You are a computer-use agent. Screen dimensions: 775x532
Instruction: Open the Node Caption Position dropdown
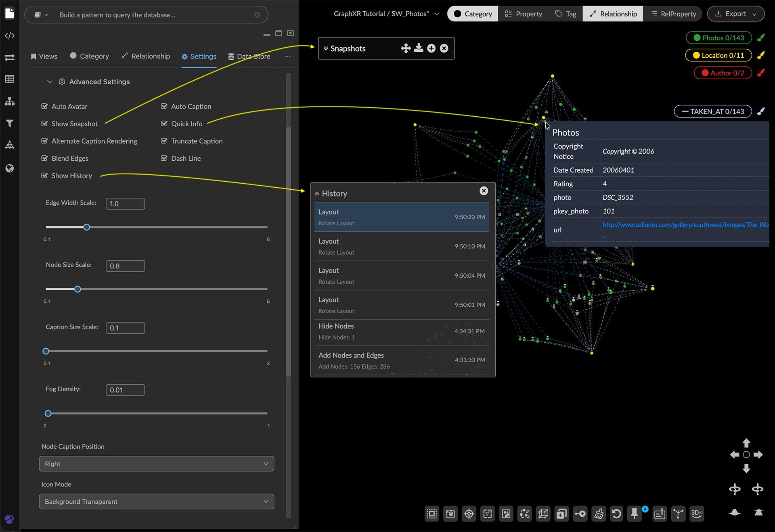coord(157,464)
